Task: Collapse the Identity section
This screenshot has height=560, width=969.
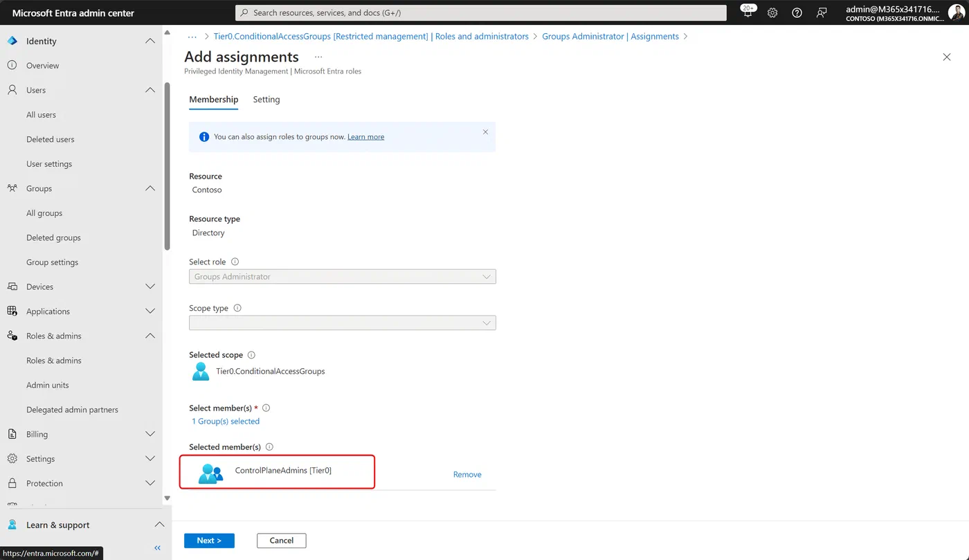Action: [150, 41]
